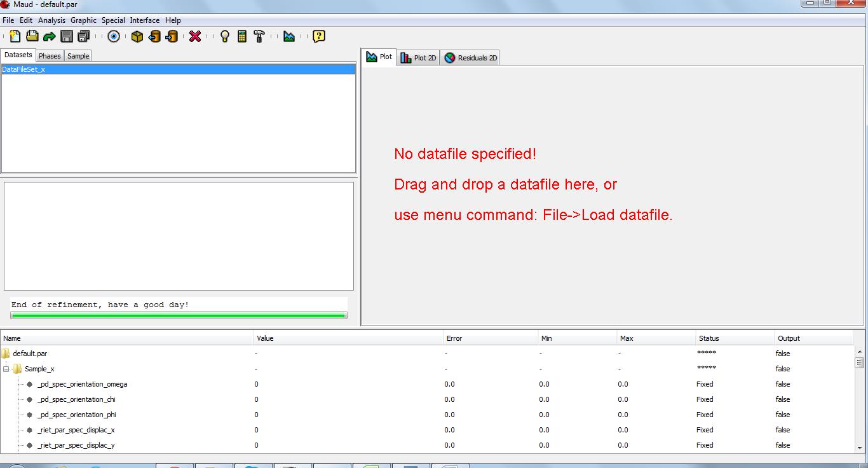Viewport: 868px width, 468px height.
Task: Create a new analysis document
Action: [14, 36]
